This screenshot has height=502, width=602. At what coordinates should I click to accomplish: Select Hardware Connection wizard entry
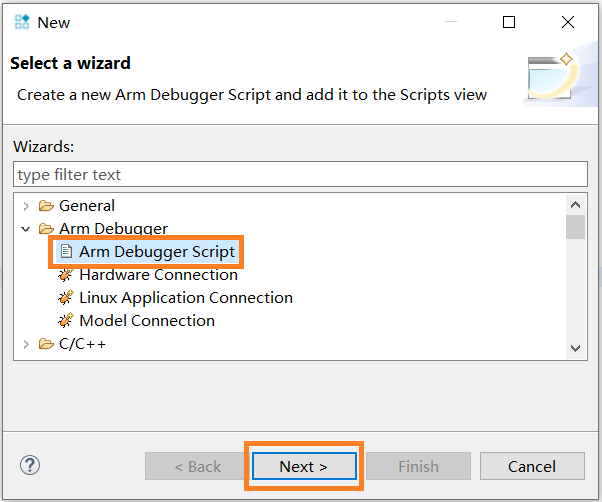point(158,275)
